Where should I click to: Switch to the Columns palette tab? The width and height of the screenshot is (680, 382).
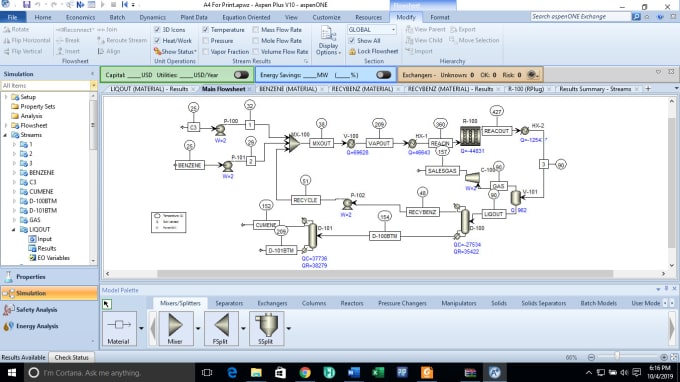click(x=314, y=303)
